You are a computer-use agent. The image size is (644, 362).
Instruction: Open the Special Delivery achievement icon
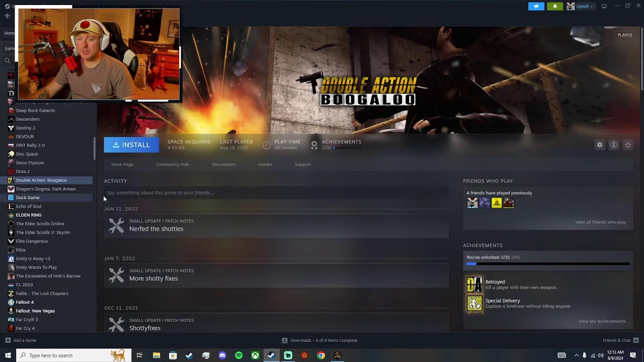click(x=474, y=303)
